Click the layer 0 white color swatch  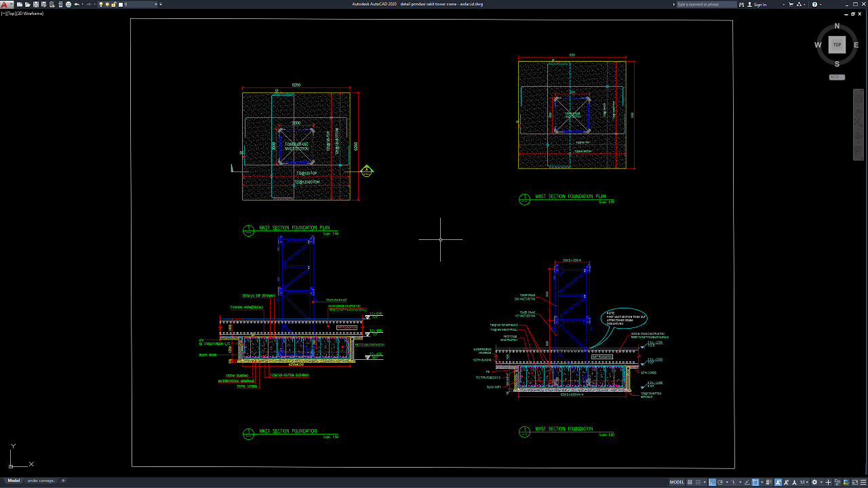click(121, 4)
